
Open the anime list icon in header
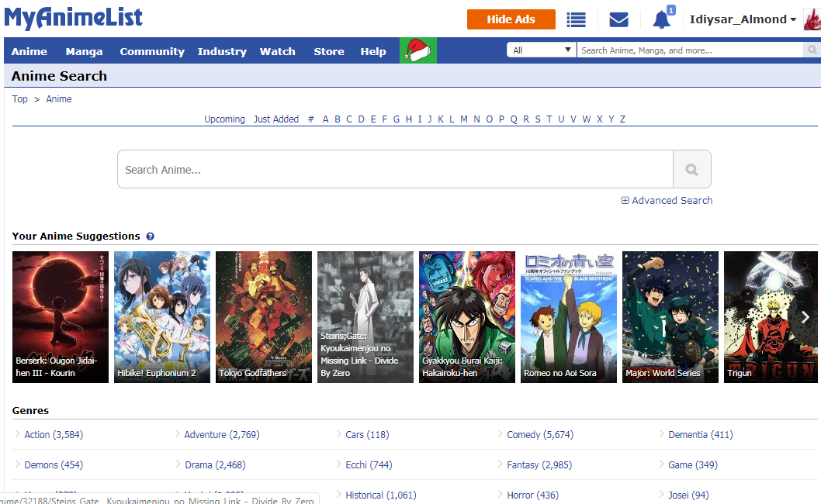(576, 20)
